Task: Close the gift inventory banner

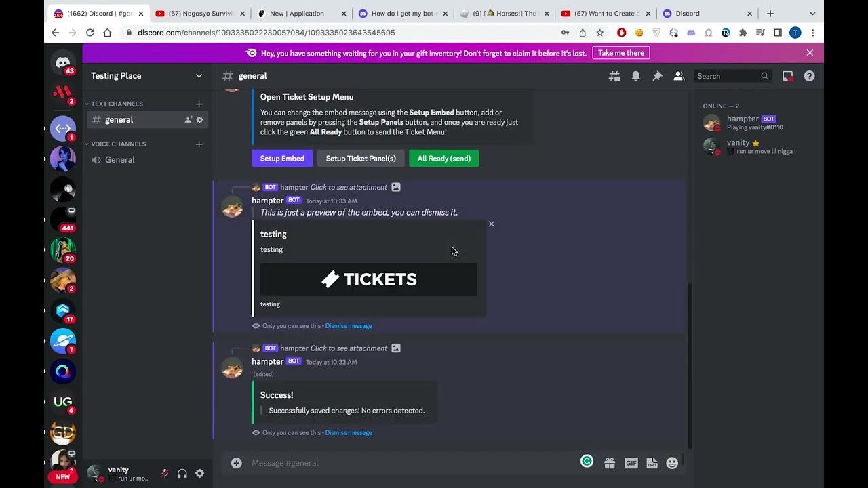Action: point(810,53)
